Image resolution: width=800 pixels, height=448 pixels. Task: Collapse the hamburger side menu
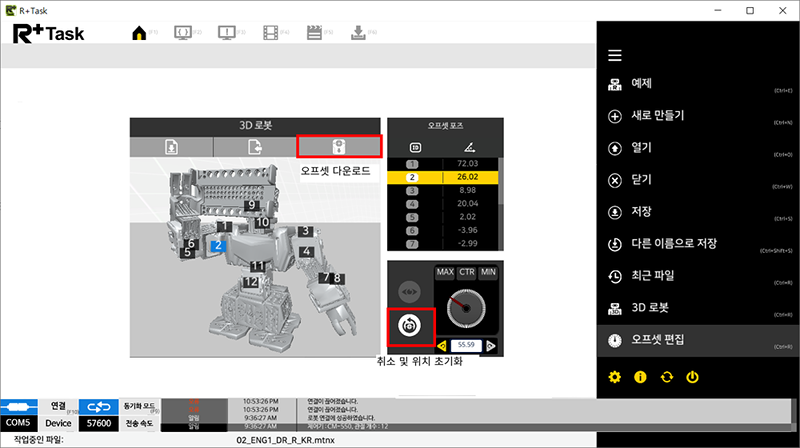[x=615, y=55]
